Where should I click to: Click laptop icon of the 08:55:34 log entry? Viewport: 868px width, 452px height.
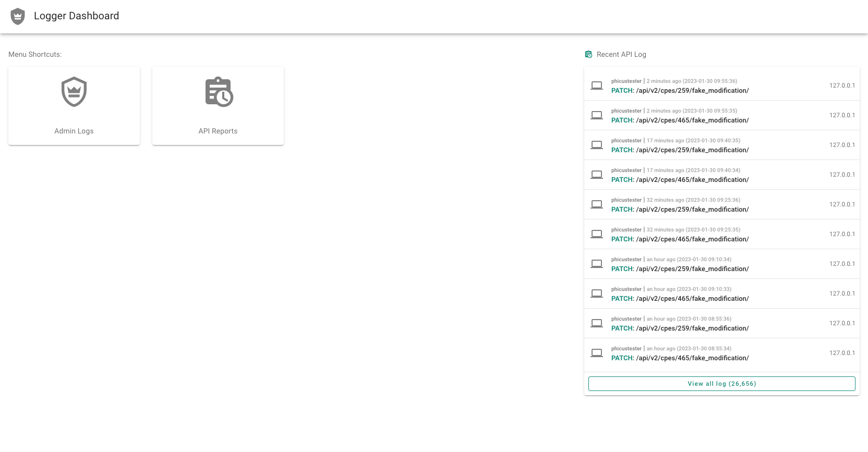pos(597,353)
